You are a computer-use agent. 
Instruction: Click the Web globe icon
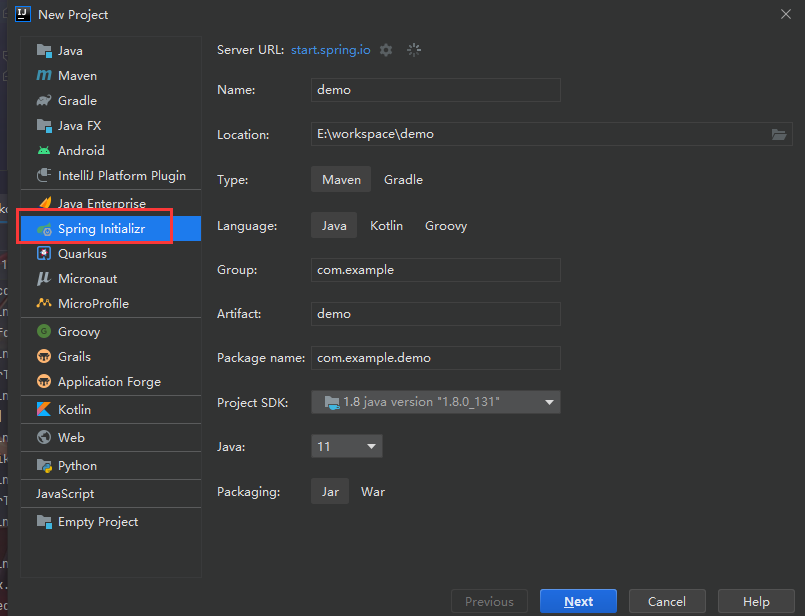[44, 437]
